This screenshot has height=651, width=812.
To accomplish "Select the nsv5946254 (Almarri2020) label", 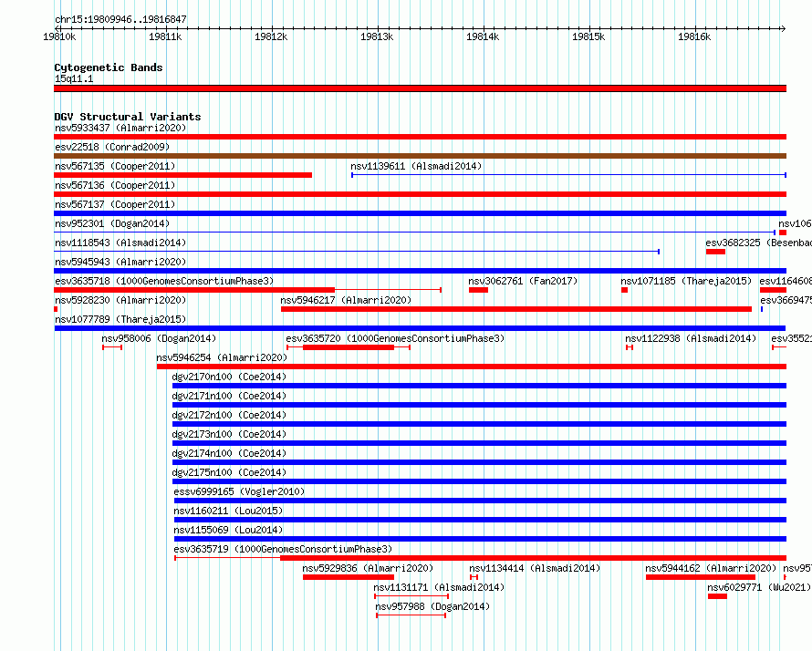I will click(x=222, y=357).
